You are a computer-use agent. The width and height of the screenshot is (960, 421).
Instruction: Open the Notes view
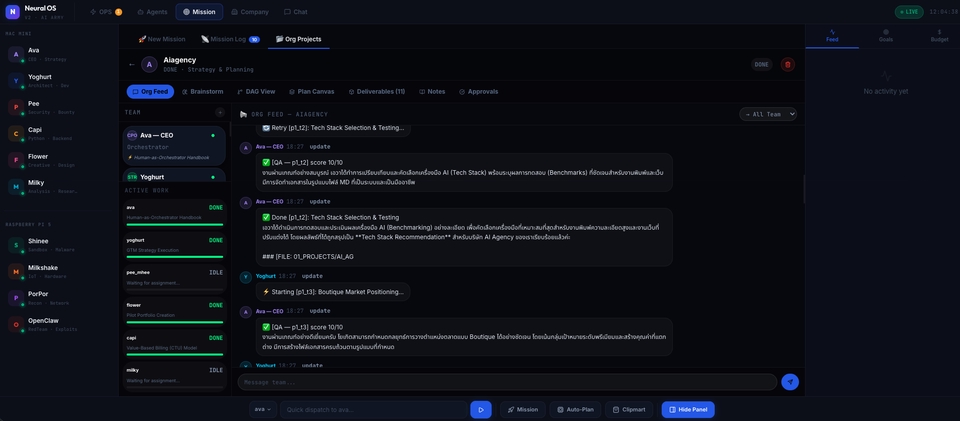click(x=432, y=91)
